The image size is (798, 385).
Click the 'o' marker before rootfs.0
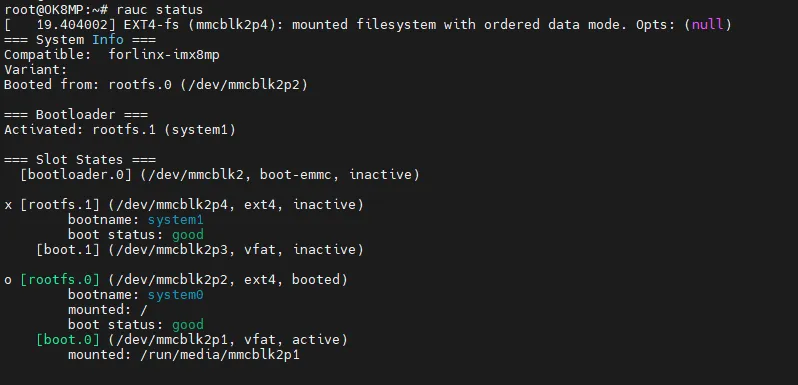(8, 280)
